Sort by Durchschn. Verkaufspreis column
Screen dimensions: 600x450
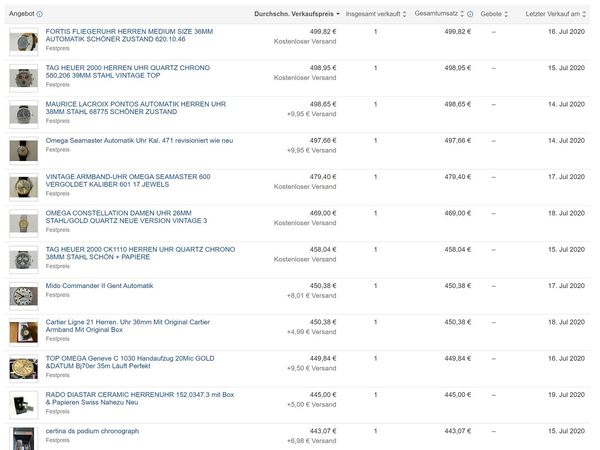tap(297, 14)
